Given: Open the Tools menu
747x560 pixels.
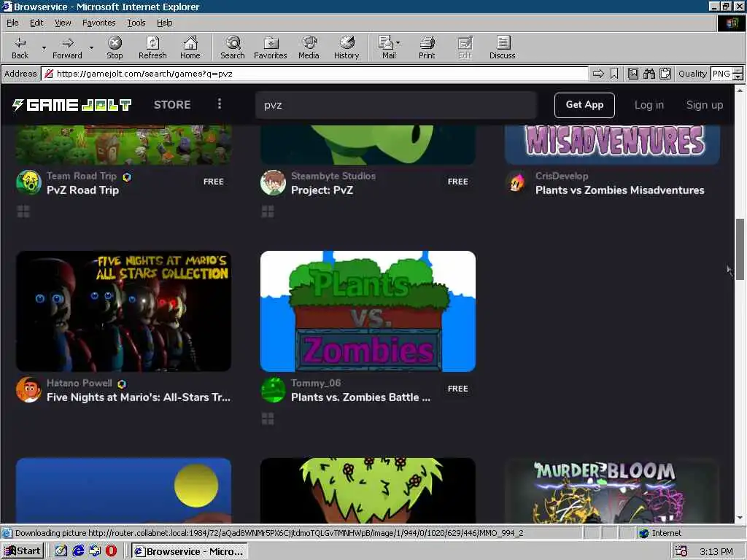Looking at the screenshot, I should [x=136, y=23].
